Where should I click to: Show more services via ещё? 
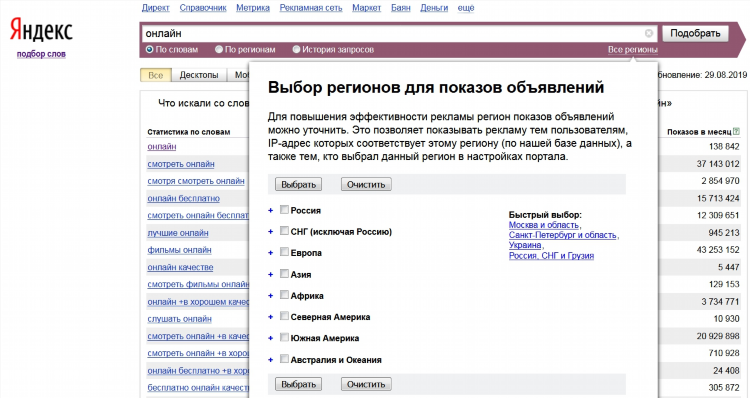pos(466,8)
